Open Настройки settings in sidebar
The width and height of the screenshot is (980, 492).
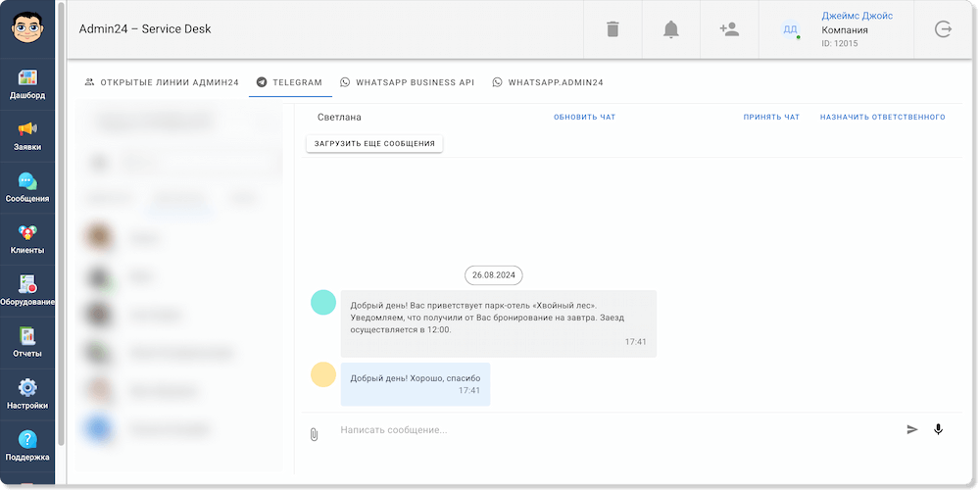[27, 394]
